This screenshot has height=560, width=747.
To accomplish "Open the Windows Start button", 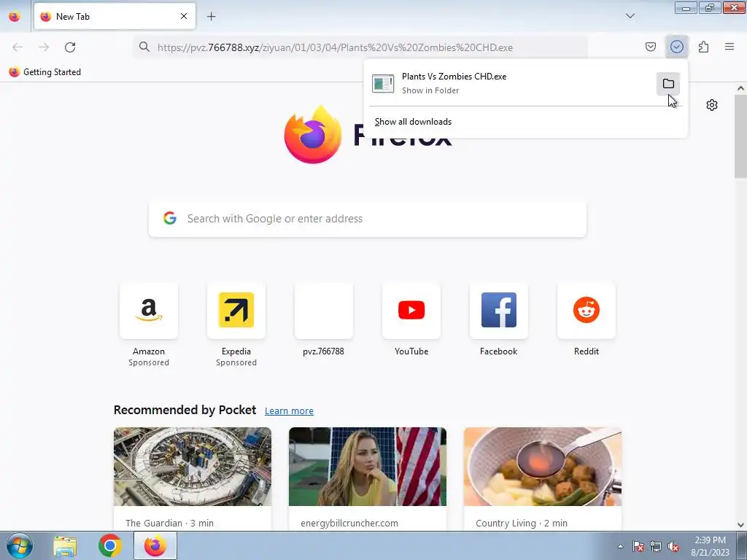I will tap(20, 545).
